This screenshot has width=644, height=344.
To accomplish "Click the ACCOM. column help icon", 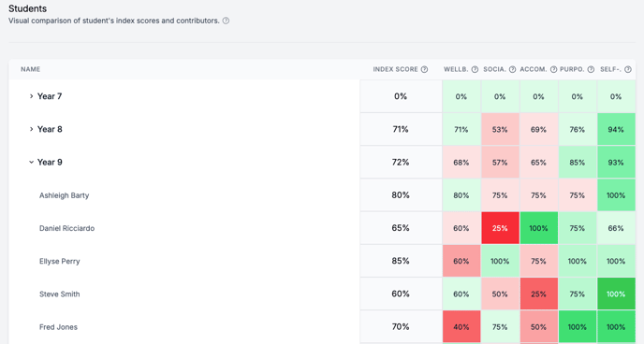I will pos(553,69).
